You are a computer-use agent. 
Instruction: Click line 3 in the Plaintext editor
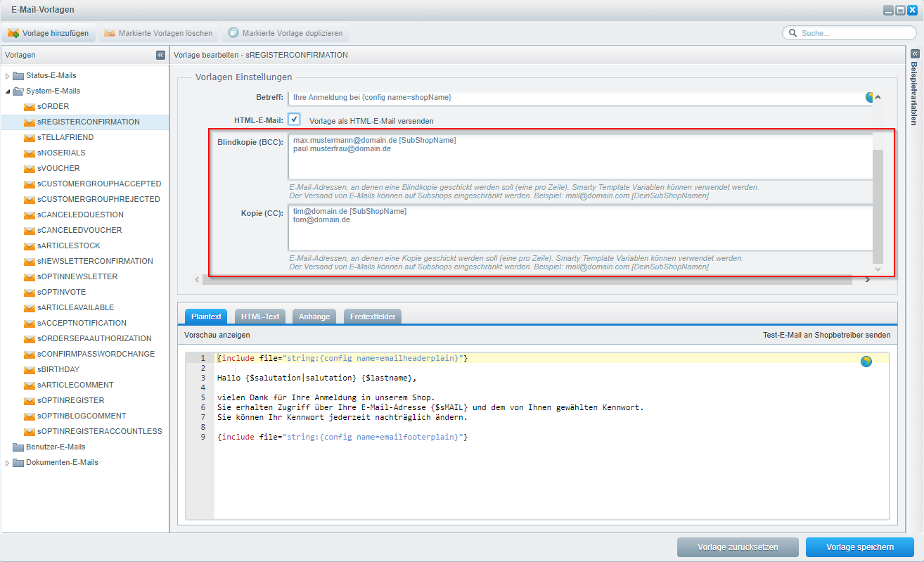click(x=317, y=378)
